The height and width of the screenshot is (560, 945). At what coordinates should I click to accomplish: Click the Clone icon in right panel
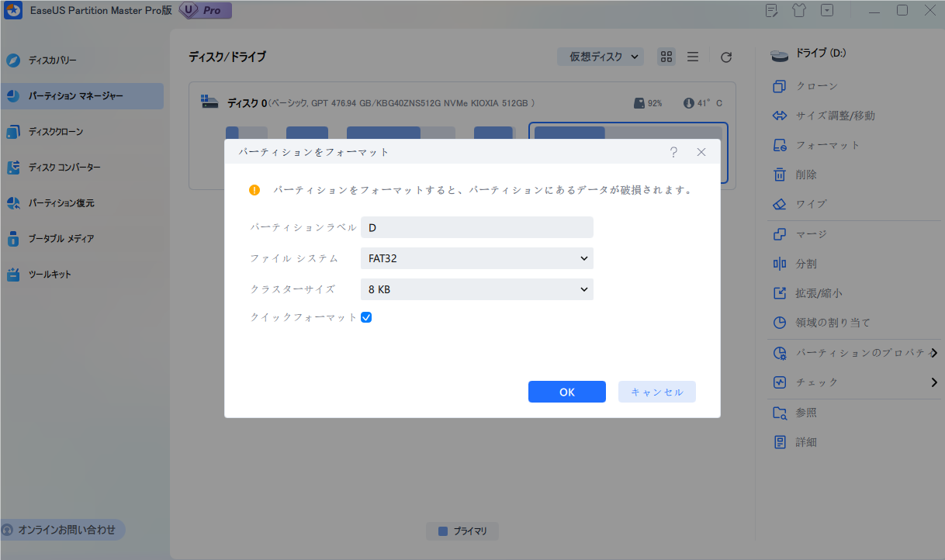[780, 86]
